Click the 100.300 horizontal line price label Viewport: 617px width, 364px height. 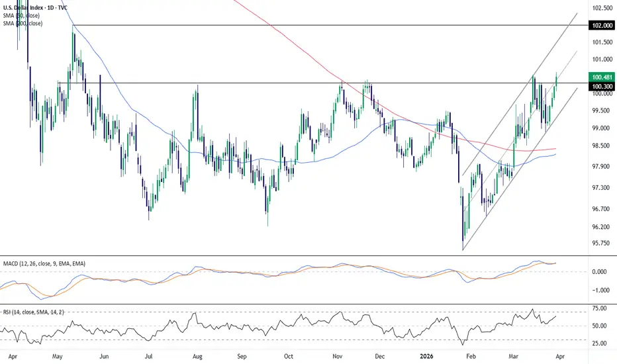[x=602, y=87]
